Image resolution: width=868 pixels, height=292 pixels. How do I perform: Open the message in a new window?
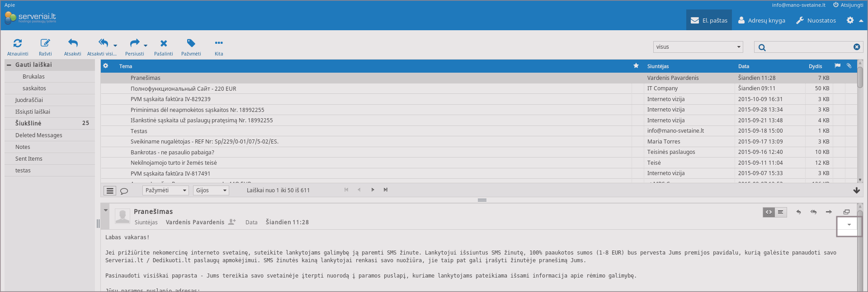click(846, 212)
